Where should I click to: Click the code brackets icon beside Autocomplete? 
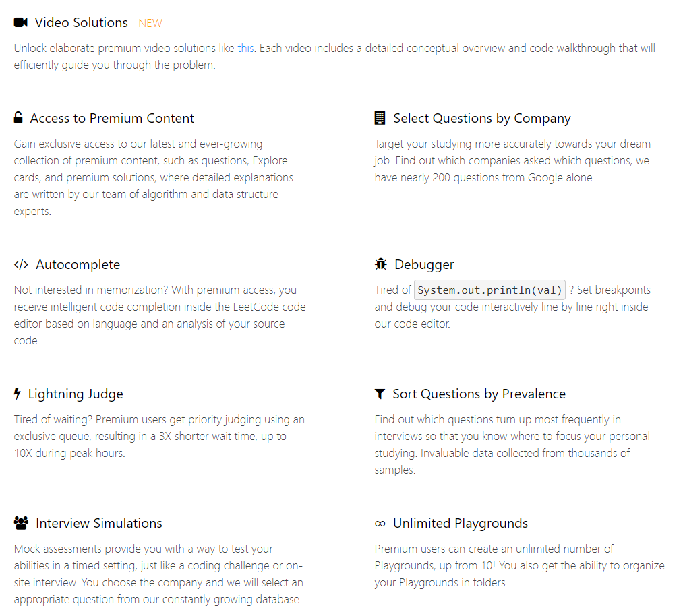tap(21, 264)
